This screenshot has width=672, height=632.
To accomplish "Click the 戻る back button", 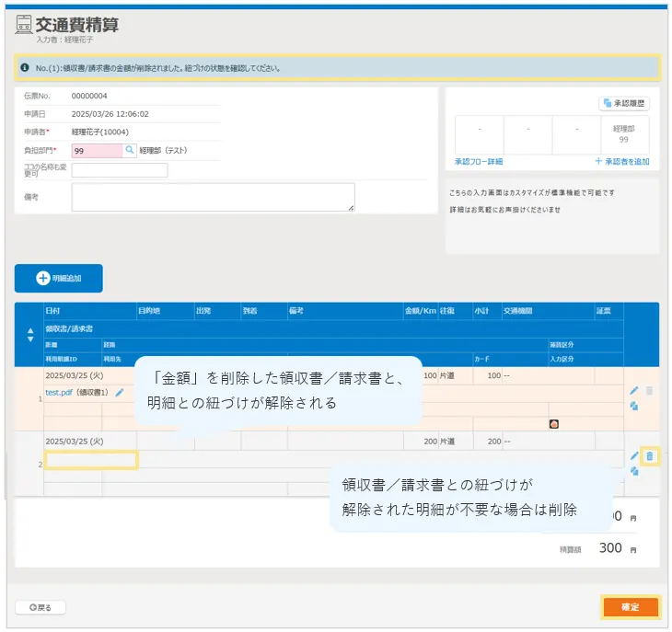I will coord(41,607).
